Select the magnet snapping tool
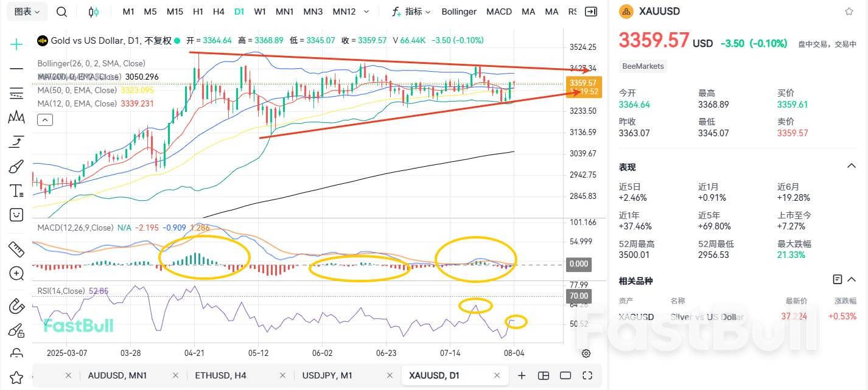Viewport: 868px width, 390px height. [x=16, y=307]
